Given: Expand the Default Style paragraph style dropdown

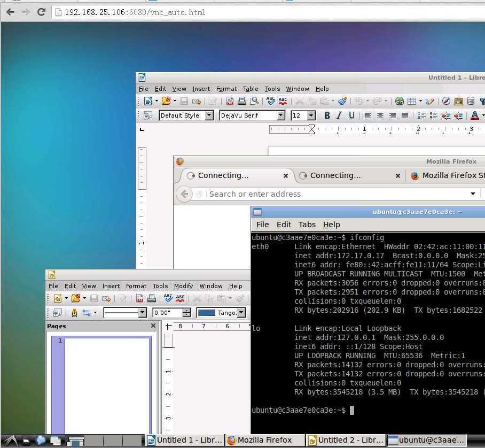Looking at the screenshot, I should (209, 115).
